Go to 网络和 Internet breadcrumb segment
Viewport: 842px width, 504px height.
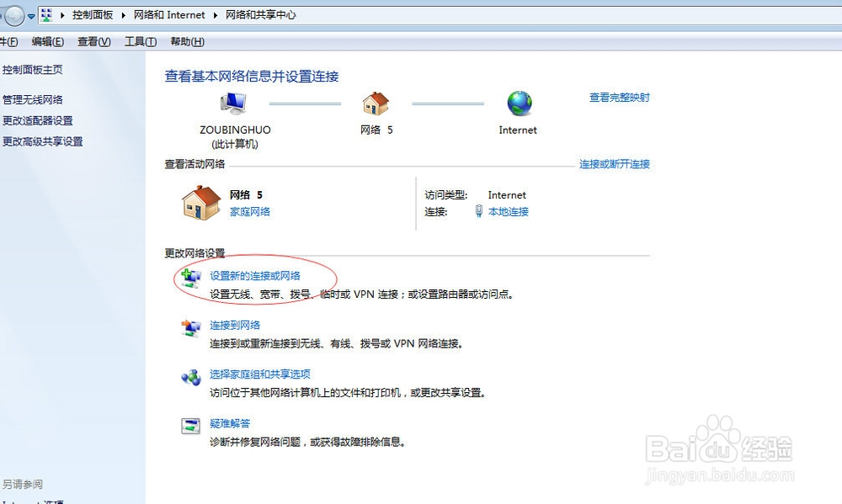[x=169, y=15]
